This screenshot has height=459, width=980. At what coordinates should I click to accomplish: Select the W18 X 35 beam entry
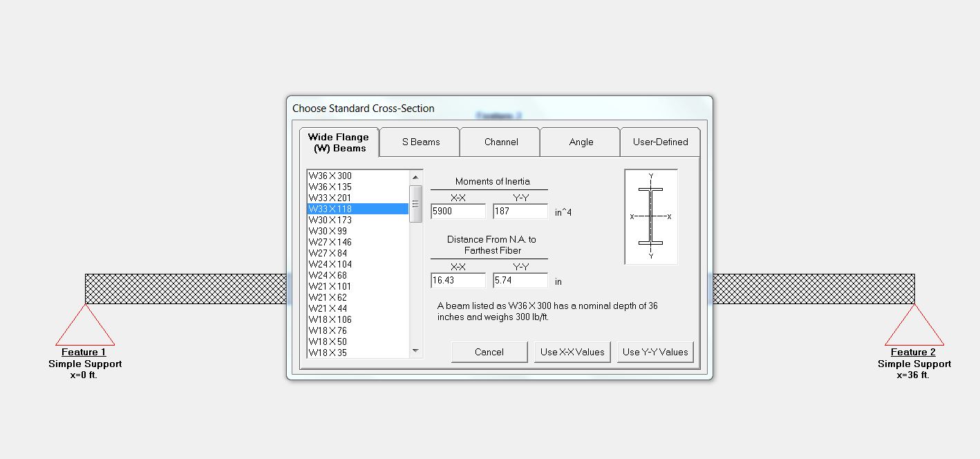click(328, 353)
